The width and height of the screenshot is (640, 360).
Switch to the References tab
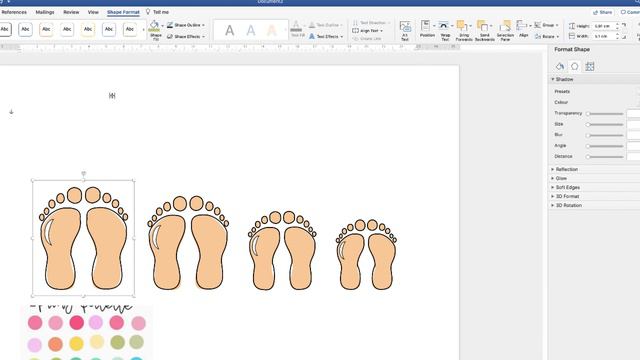pos(14,12)
